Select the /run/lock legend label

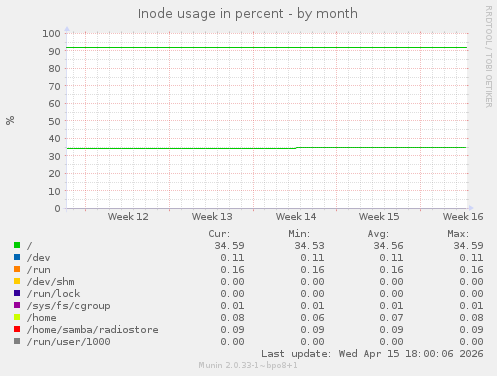54,294
